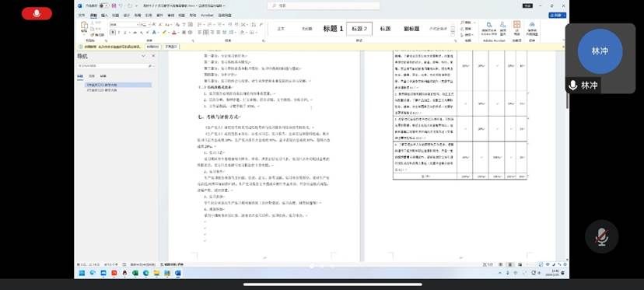The width and height of the screenshot is (644, 290).
Task: Open the 插入 ribbon tab
Action: tap(104, 16)
